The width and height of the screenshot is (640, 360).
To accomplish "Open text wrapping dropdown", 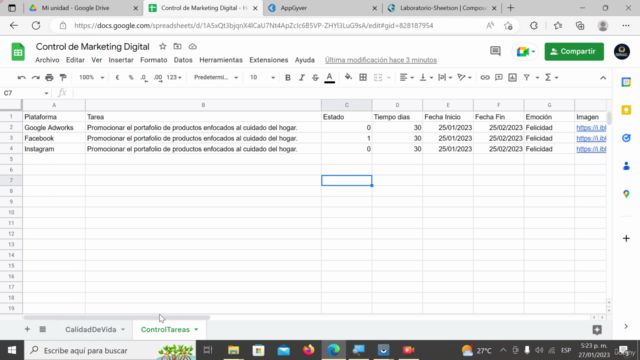I will click(x=445, y=78).
